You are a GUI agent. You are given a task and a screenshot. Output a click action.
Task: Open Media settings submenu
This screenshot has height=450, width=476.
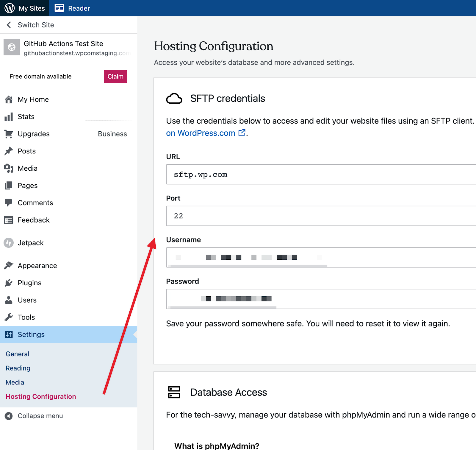coord(15,382)
